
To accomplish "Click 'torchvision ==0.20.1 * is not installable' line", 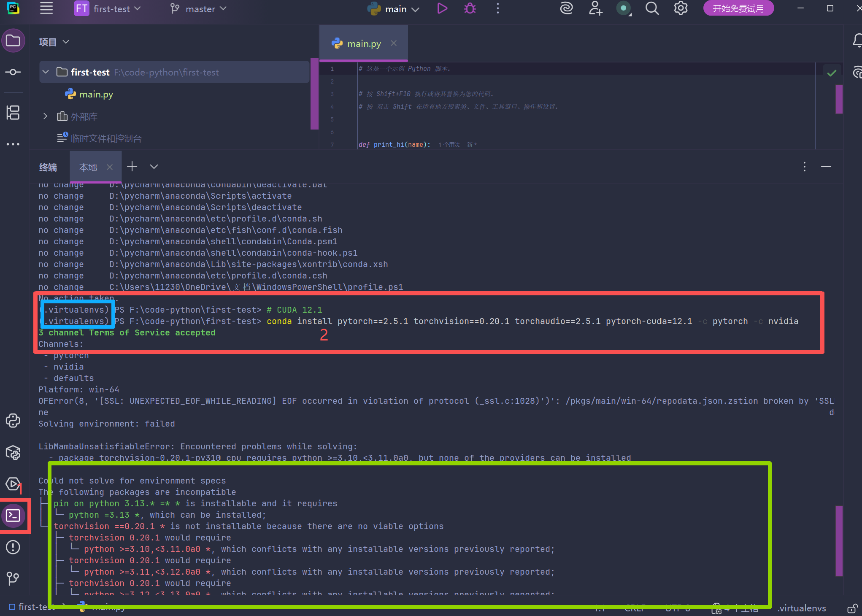I will pos(249,527).
